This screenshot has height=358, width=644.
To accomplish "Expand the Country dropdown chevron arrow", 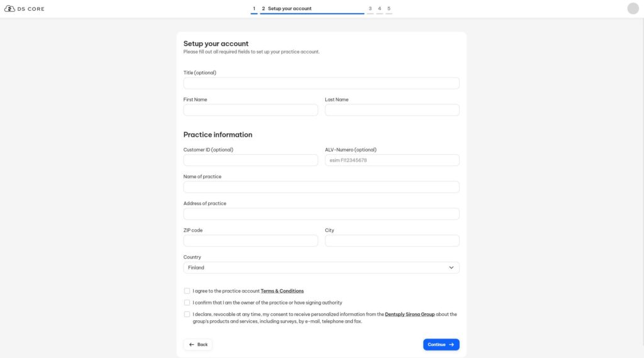I will pyautogui.click(x=451, y=267).
